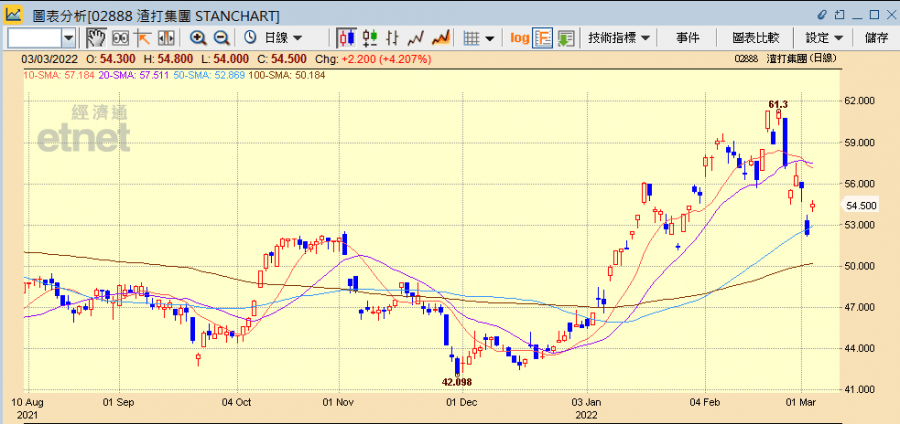Viewport: 900px width, 424px height.
Task: Click the 事件 button
Action: point(687,38)
